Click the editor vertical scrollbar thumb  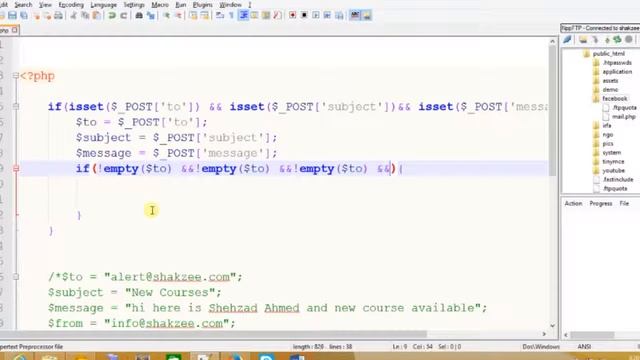pyautogui.click(x=552, y=110)
